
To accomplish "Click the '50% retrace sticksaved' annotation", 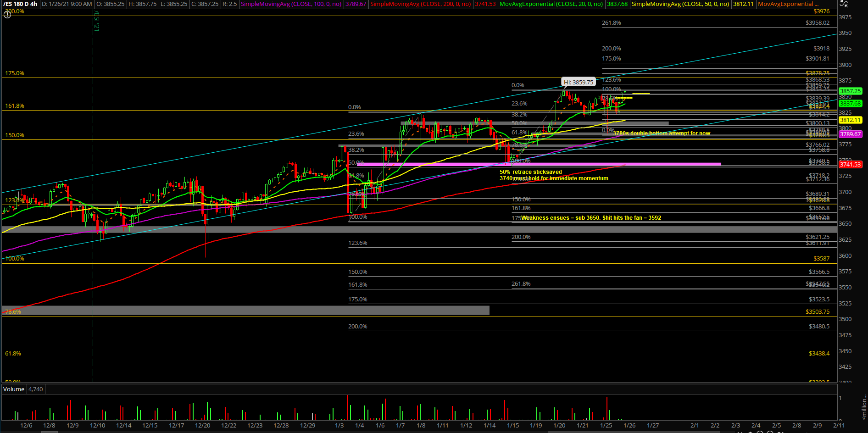I will pyautogui.click(x=531, y=172).
